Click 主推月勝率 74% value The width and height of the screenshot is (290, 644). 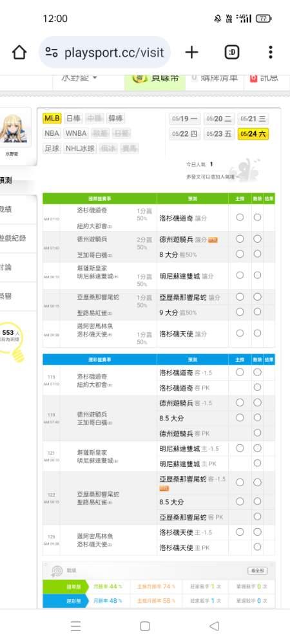(x=157, y=587)
